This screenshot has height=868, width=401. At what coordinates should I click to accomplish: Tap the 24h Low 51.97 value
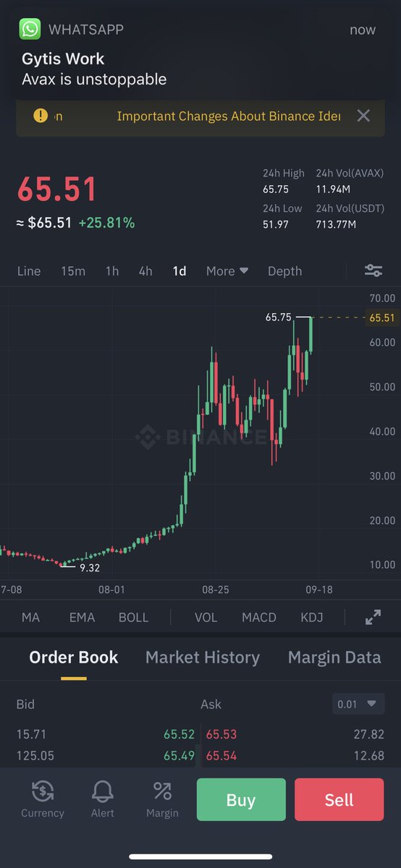point(275,225)
